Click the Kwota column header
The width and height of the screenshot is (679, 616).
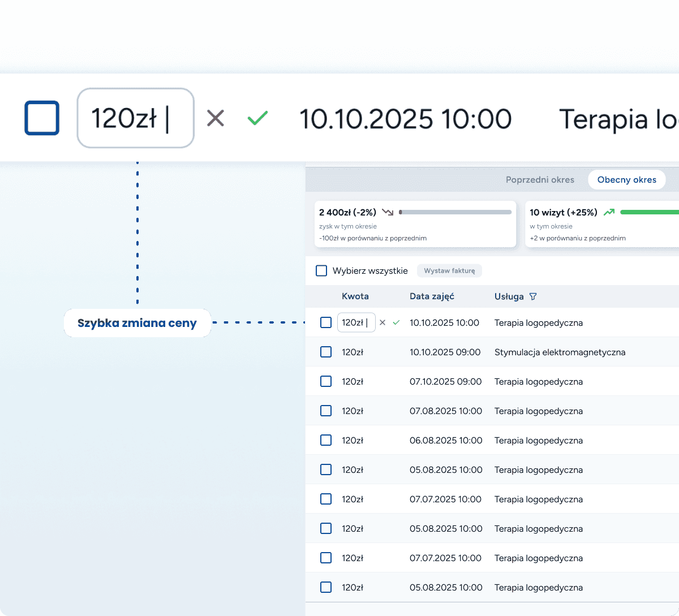(355, 296)
